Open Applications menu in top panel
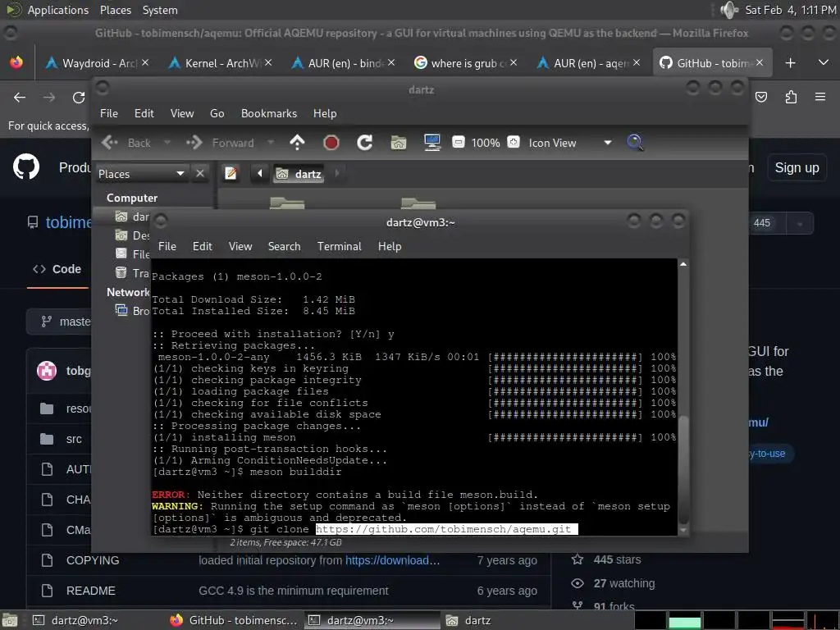This screenshot has height=630, width=840. (x=58, y=10)
